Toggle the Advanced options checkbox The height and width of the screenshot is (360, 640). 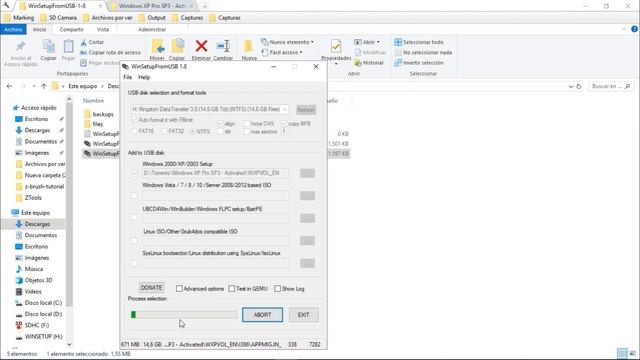pyautogui.click(x=179, y=289)
